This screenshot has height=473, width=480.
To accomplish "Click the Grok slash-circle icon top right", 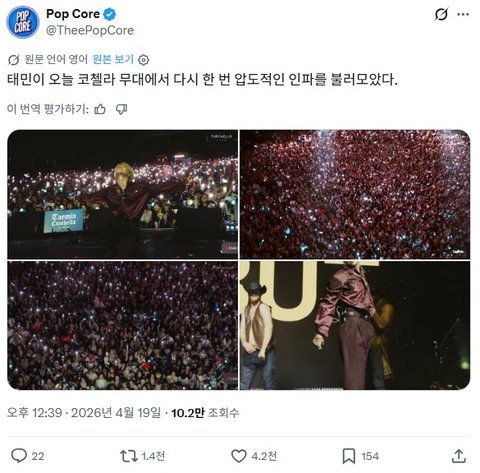I will (x=441, y=14).
